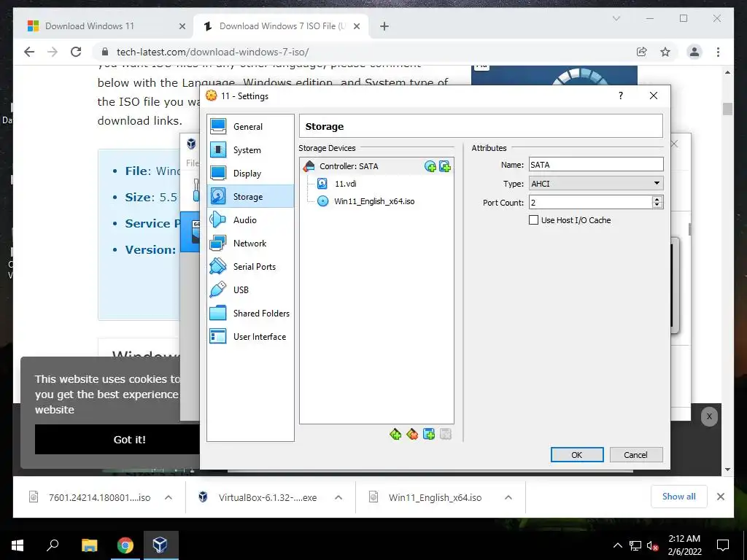Open the taskbar clock and date

pyautogui.click(x=684, y=545)
